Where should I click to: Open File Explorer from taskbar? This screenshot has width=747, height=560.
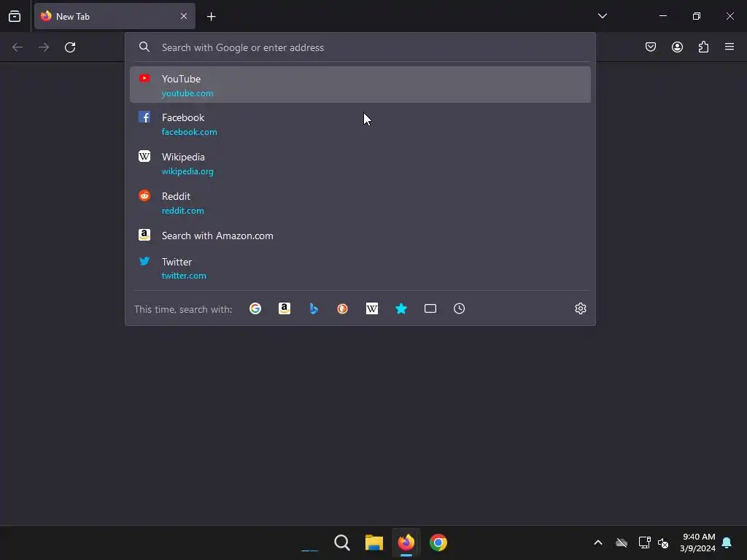tap(374, 542)
